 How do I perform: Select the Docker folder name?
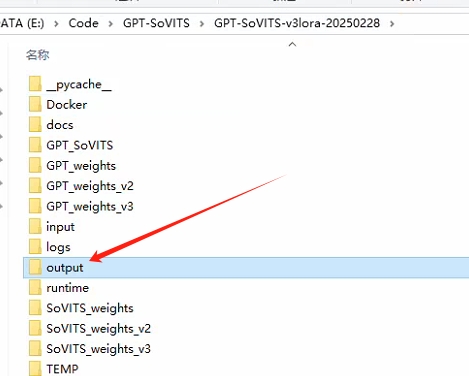click(x=67, y=105)
